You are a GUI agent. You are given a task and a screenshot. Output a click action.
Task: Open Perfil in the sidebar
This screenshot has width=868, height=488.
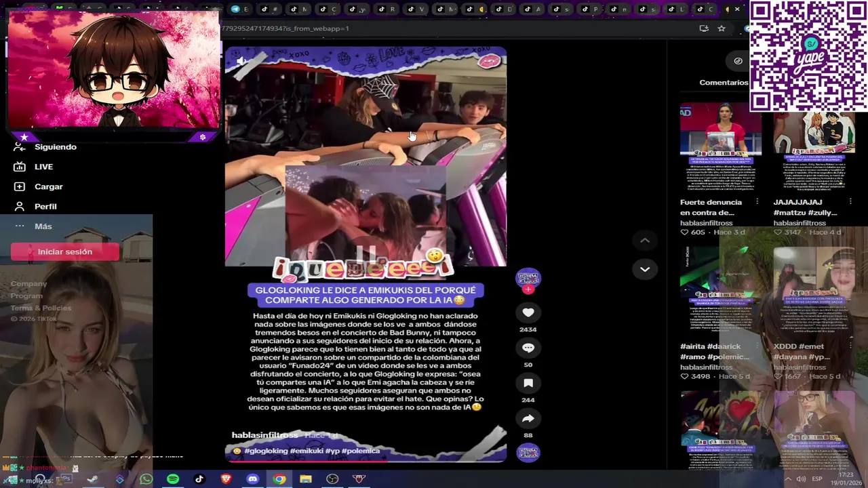(37, 206)
